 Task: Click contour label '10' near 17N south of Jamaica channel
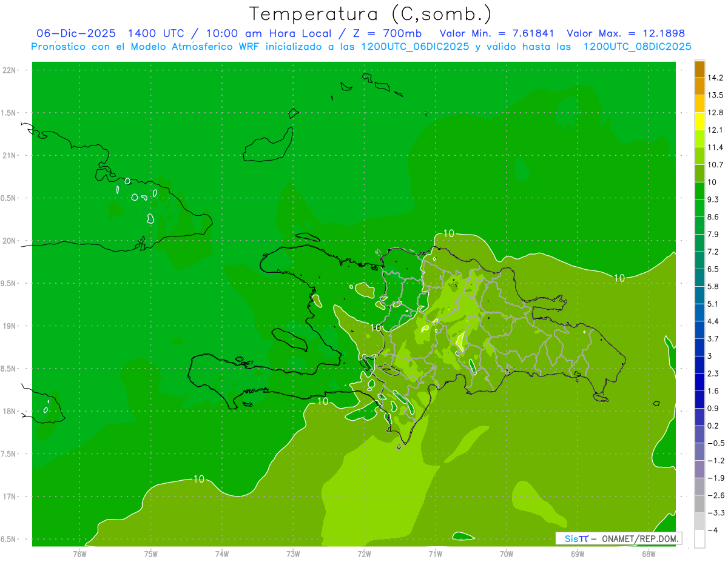[198, 479]
